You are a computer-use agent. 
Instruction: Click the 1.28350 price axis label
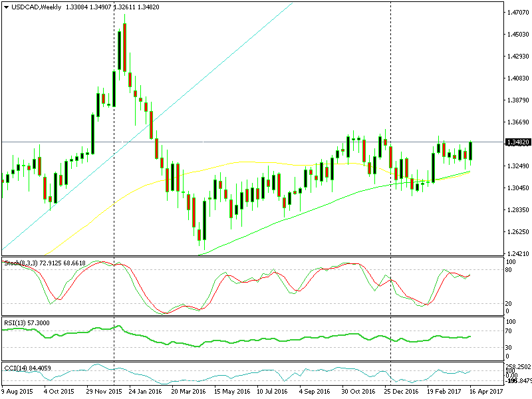518,210
